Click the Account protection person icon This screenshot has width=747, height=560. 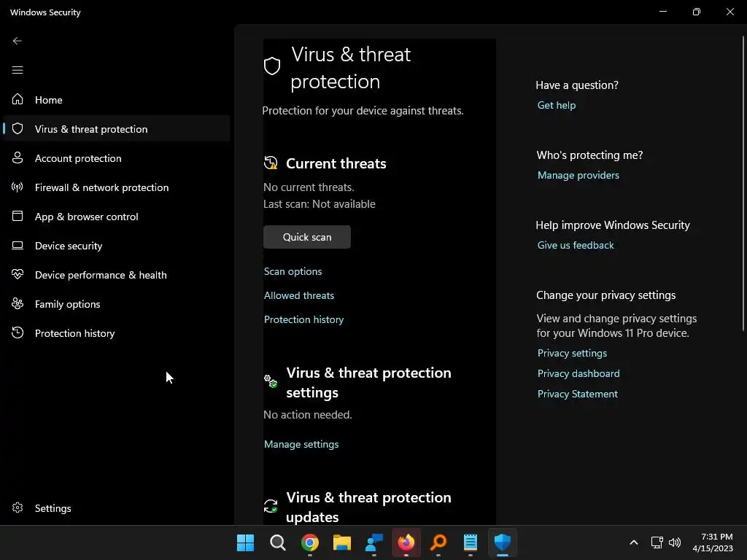tap(18, 157)
